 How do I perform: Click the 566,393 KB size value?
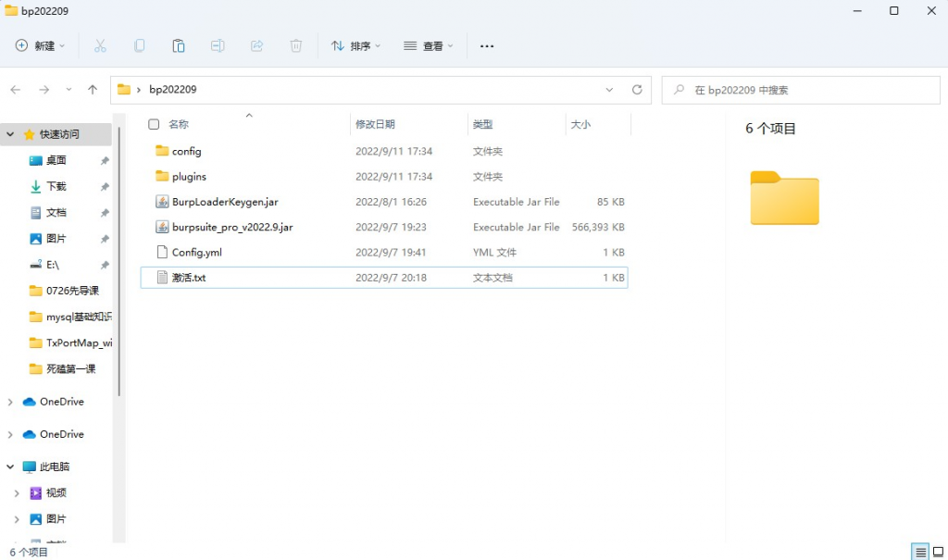[x=598, y=228]
